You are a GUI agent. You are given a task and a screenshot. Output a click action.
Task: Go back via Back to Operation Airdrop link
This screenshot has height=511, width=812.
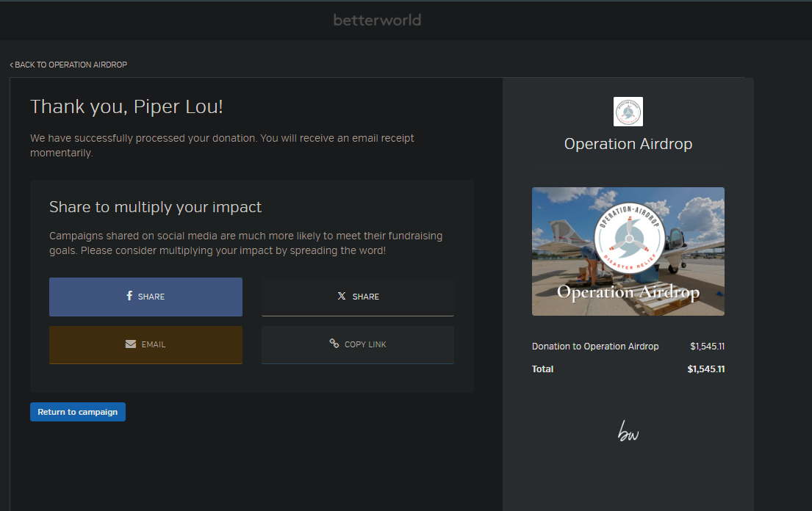(x=71, y=65)
